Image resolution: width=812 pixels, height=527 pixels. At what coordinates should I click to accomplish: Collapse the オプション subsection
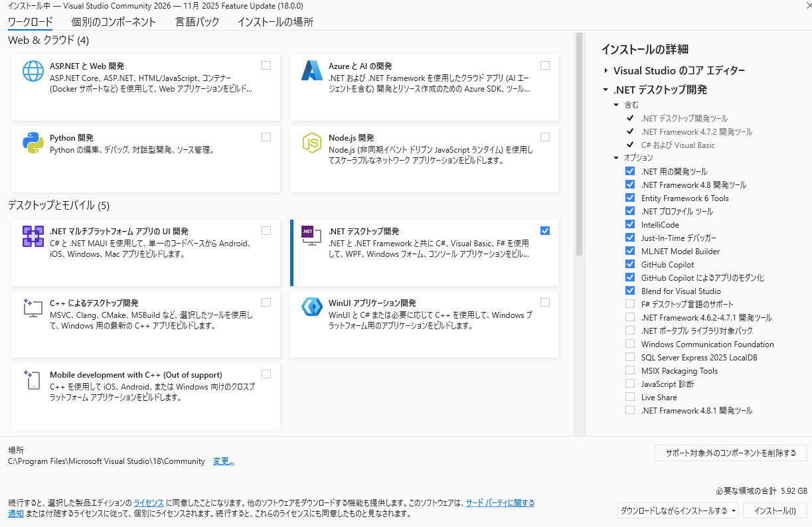point(617,158)
